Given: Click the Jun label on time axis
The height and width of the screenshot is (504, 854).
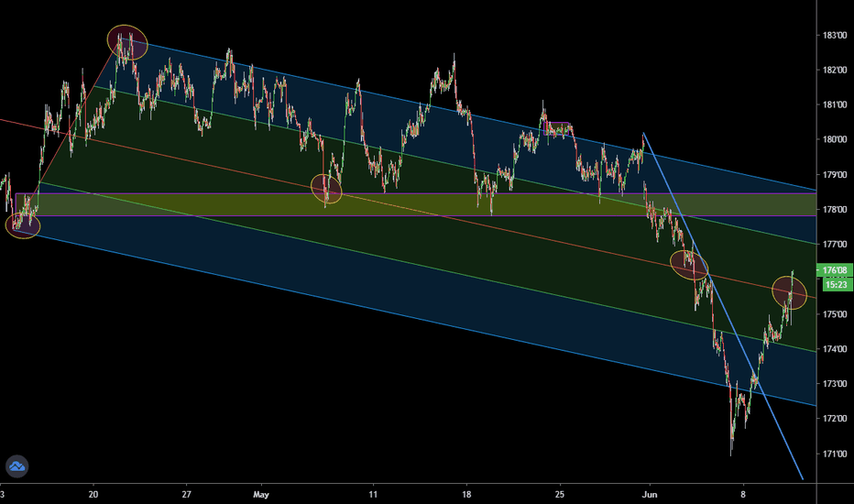Looking at the screenshot, I should tap(650, 495).
